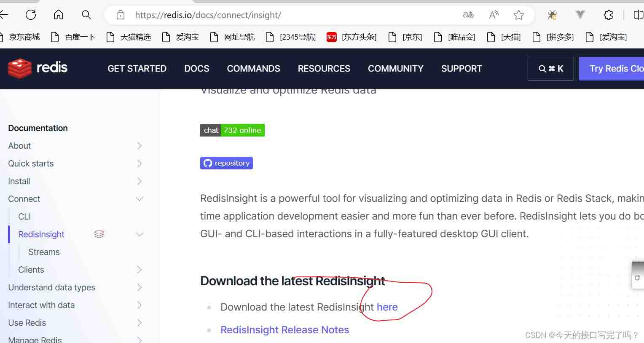644x343 pixels.
Task: Click the 'here' download link
Action: click(x=387, y=307)
